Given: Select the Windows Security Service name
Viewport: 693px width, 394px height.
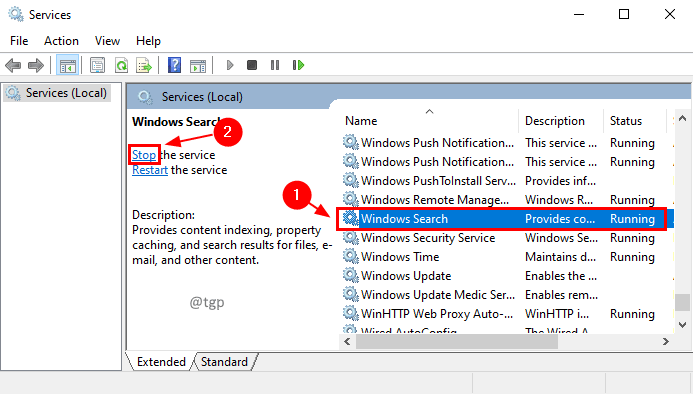Looking at the screenshot, I should click(428, 237).
